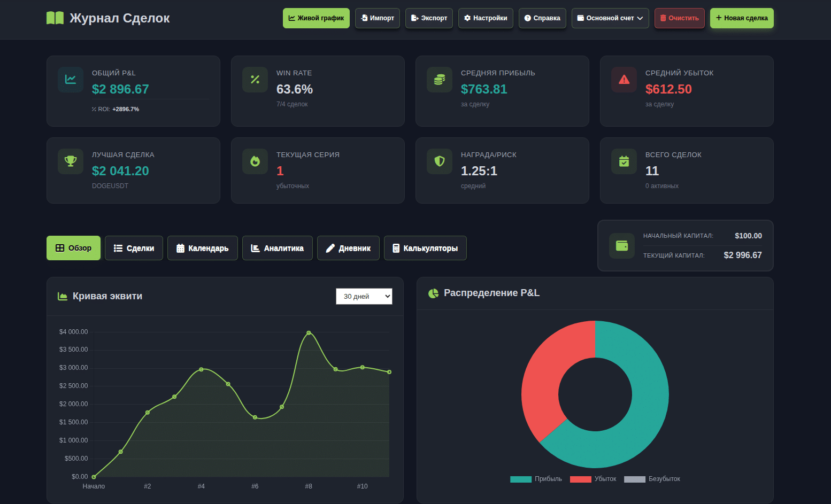The width and height of the screenshot is (831, 504).
Task: Click the trophy icon on Лучшая сделка card
Action: coord(71,161)
